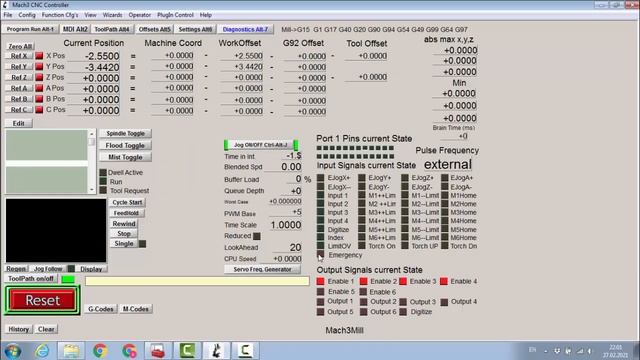Image resolution: width=640 pixels, height=360 pixels.
Task: Click Ref Y button
Action: (19, 67)
